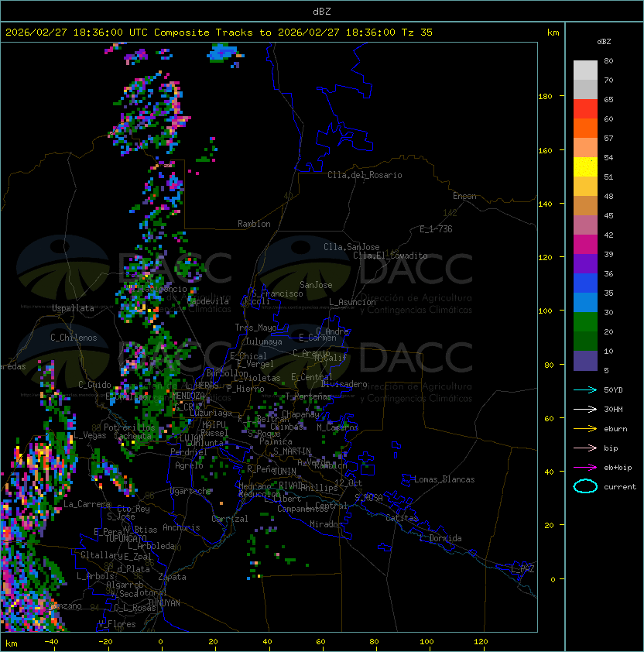Image resolution: width=644 pixels, height=652 pixels.
Task: Click the 'Mirador' map label
Action: tap(327, 524)
